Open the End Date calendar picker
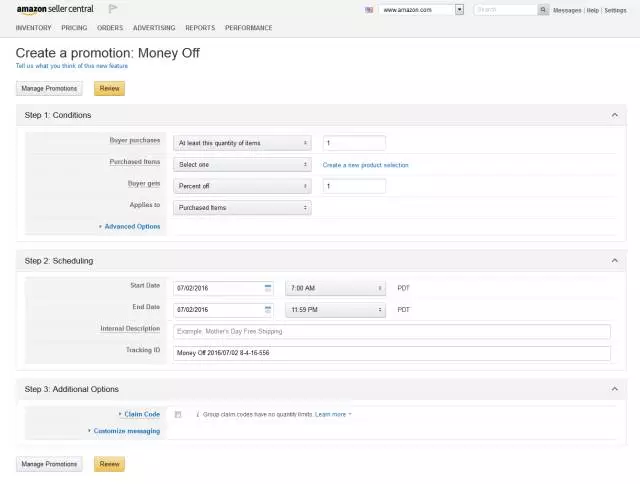This screenshot has height=484, width=640. (268, 310)
